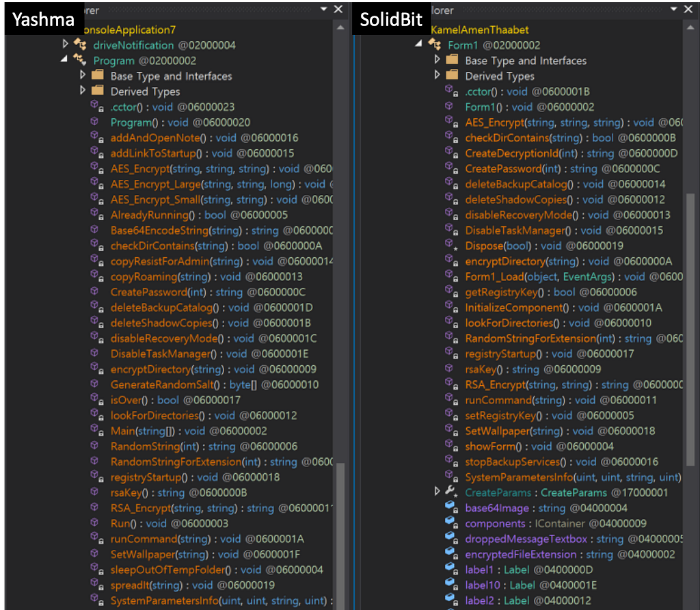700x610 pixels.
Task: Click the method icon beside Run()
Action: (94, 522)
